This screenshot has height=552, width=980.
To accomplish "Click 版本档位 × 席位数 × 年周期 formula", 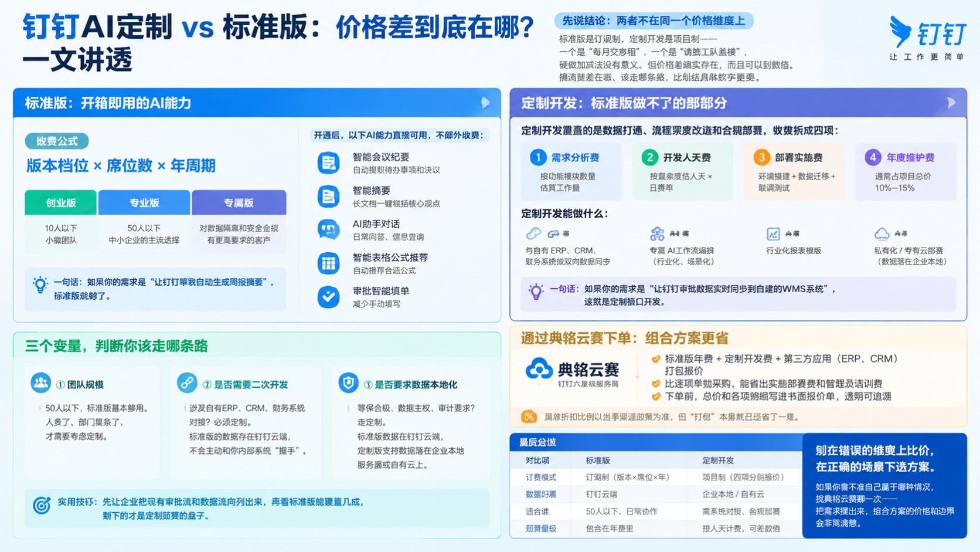I will (x=121, y=165).
